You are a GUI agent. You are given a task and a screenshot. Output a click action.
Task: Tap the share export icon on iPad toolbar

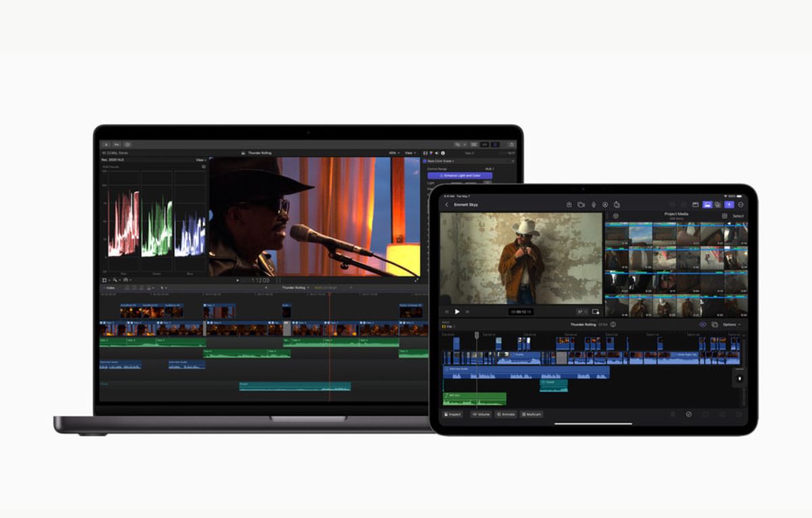pyautogui.click(x=617, y=204)
